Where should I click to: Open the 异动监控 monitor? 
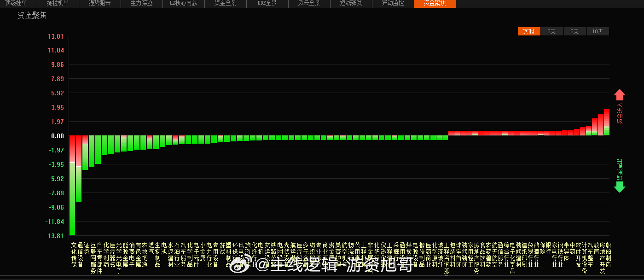[x=393, y=4]
